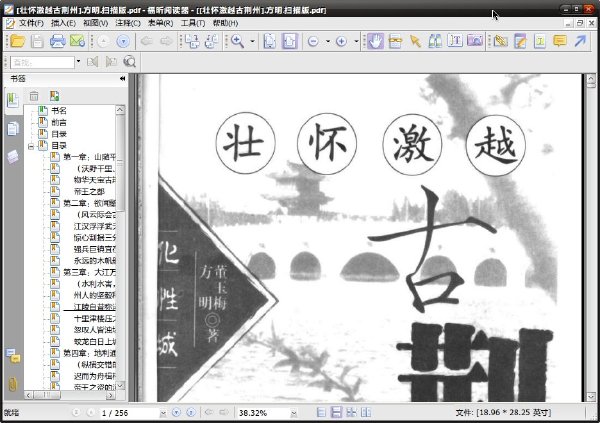Open a PDF file with the folder icon
Image resolution: width=600 pixels, height=423 pixels.
tap(18, 41)
